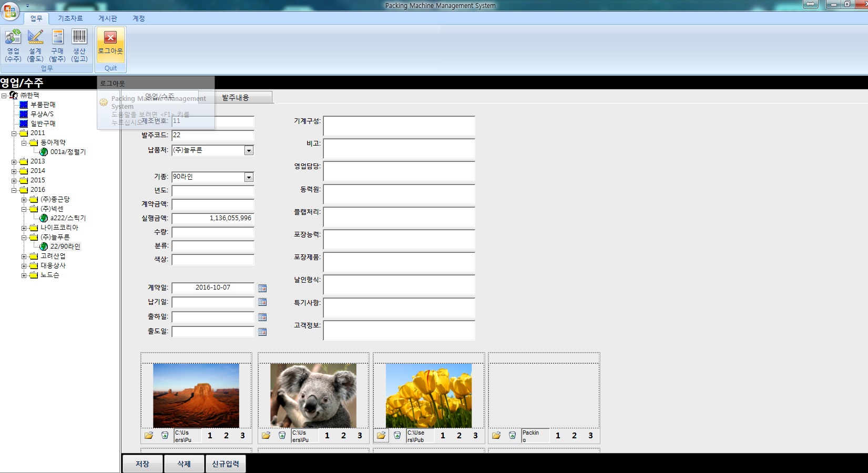The width and height of the screenshot is (868, 473).
Task: Click the 기계구성 text area
Action: pyautogui.click(x=399, y=126)
